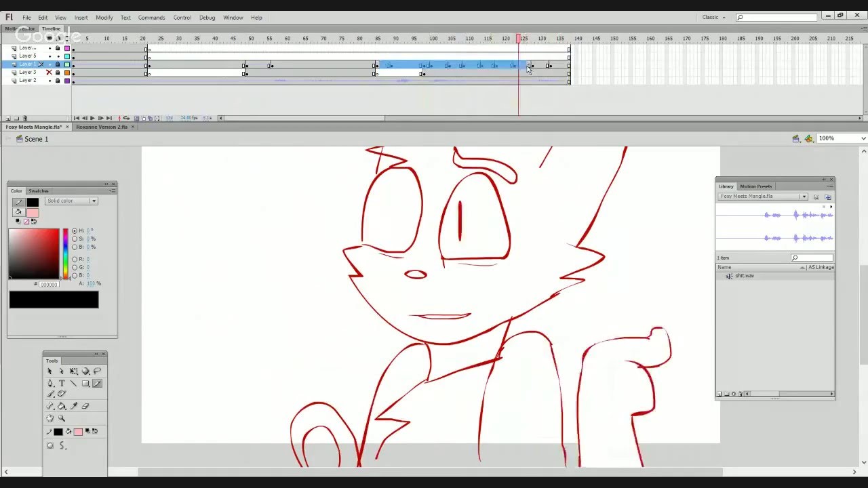
Task: Select the Hand tool
Action: click(50, 418)
